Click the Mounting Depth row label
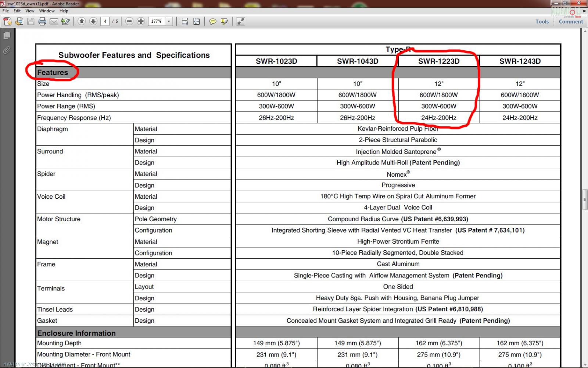 pyautogui.click(x=59, y=343)
